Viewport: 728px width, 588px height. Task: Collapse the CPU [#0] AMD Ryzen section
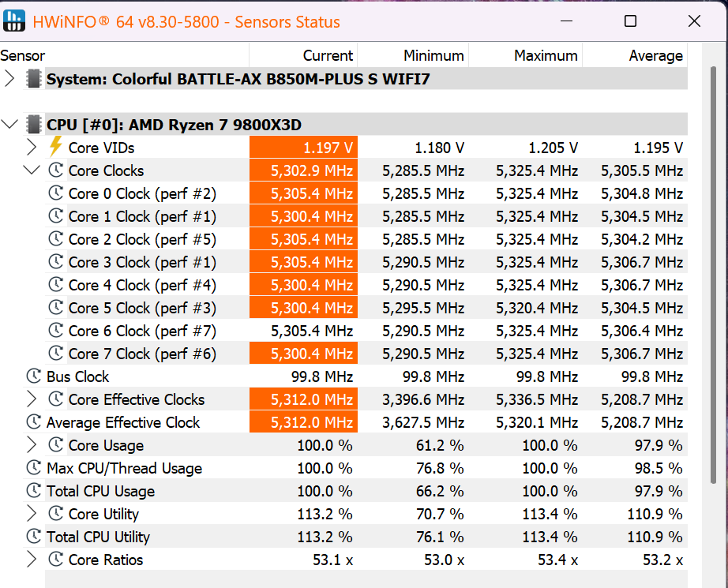point(9,125)
